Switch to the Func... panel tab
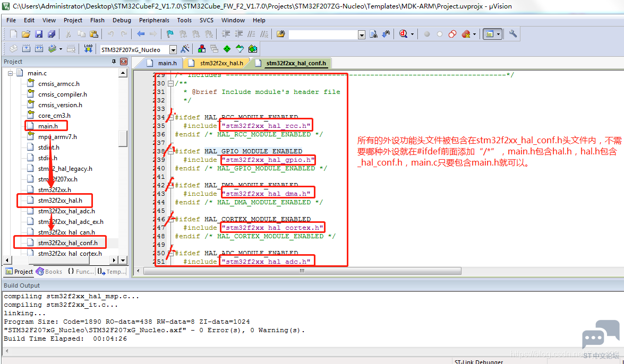Viewport: 624px width, 364px height. point(81,272)
